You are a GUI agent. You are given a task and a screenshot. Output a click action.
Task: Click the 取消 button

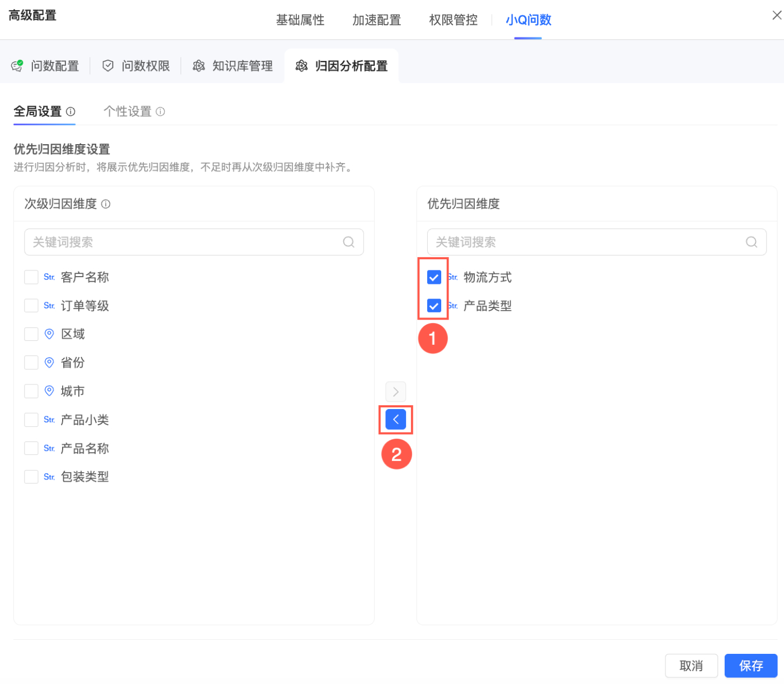(691, 666)
